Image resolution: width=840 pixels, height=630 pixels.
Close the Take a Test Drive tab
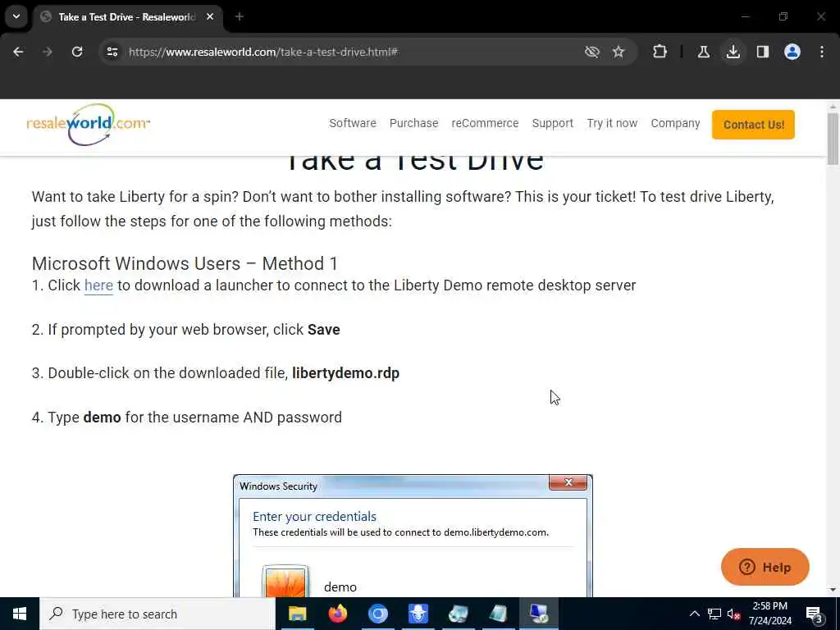[210, 16]
